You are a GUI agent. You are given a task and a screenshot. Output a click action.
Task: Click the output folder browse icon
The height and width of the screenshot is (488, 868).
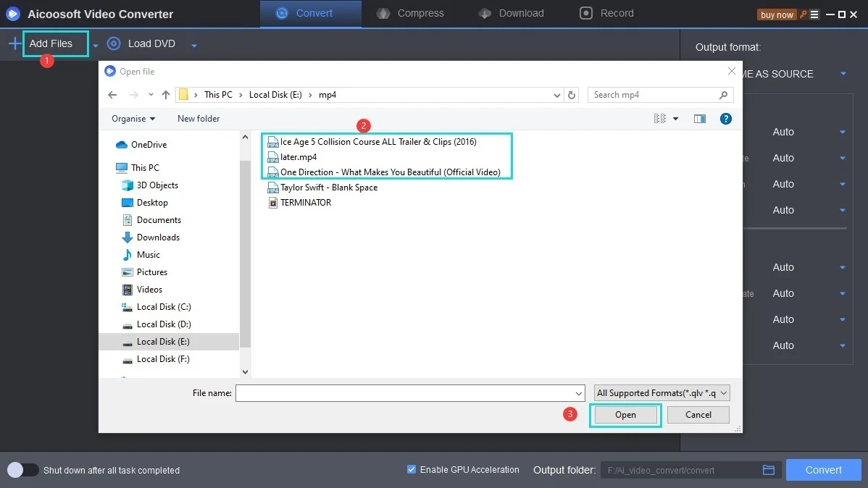coord(769,470)
